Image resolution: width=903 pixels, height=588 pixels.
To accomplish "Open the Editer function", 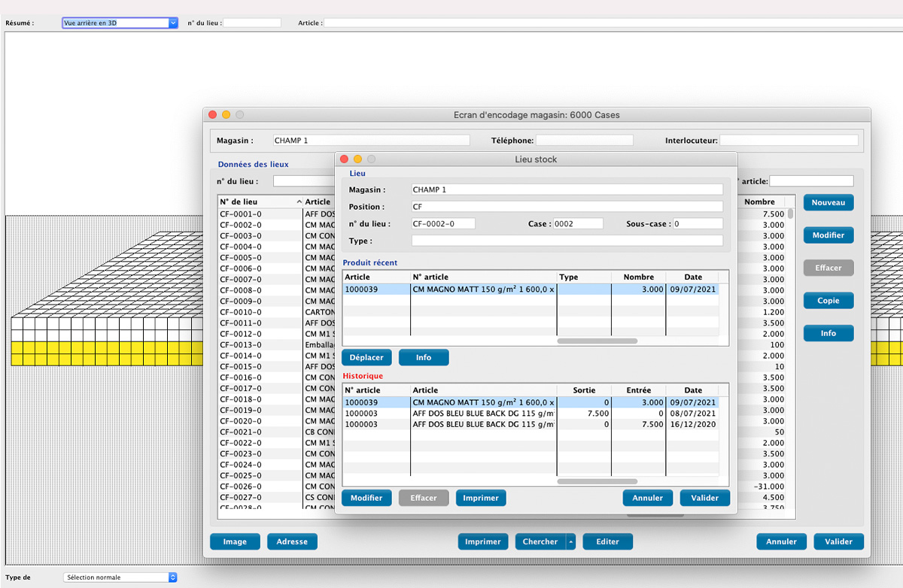I will [607, 541].
